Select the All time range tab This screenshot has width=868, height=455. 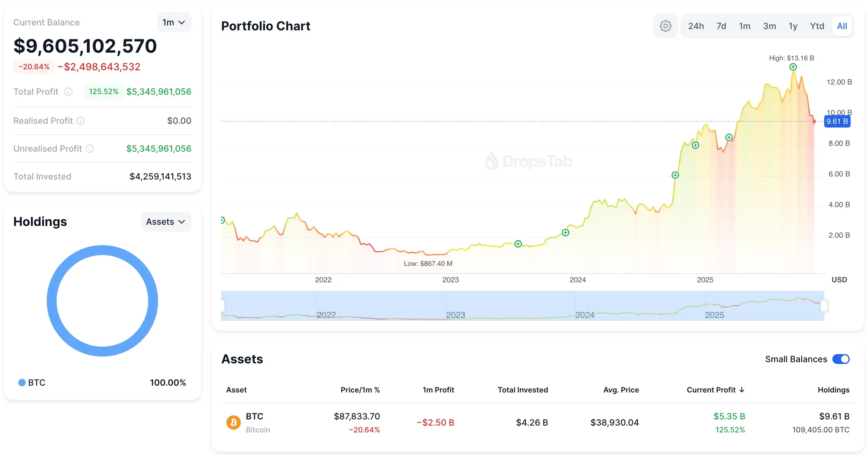(842, 26)
